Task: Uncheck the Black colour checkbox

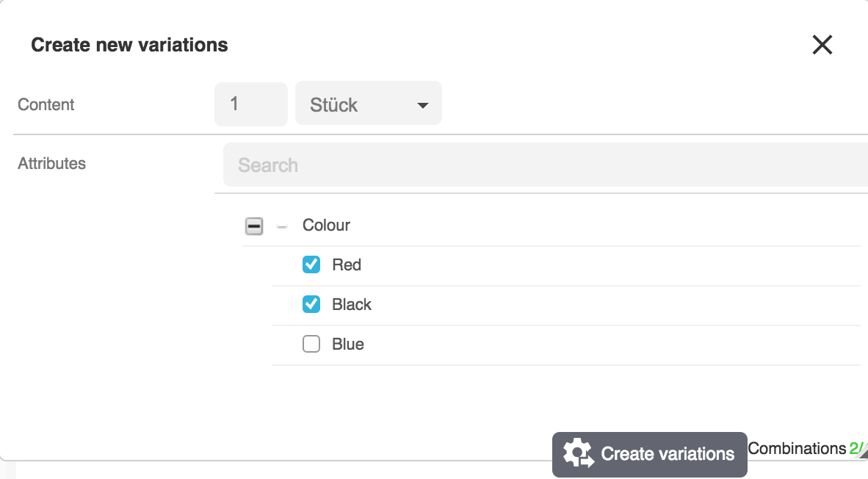Action: point(311,304)
